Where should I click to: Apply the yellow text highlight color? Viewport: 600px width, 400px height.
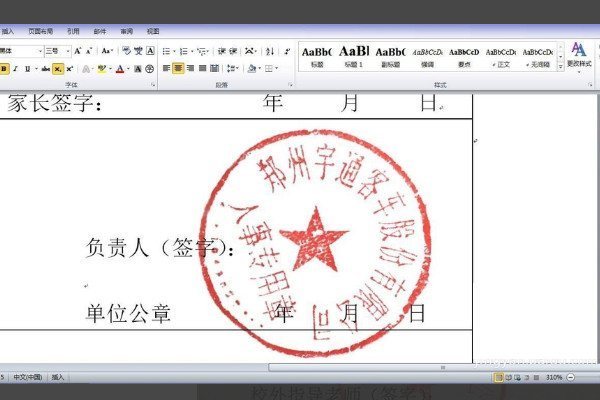tap(101, 69)
